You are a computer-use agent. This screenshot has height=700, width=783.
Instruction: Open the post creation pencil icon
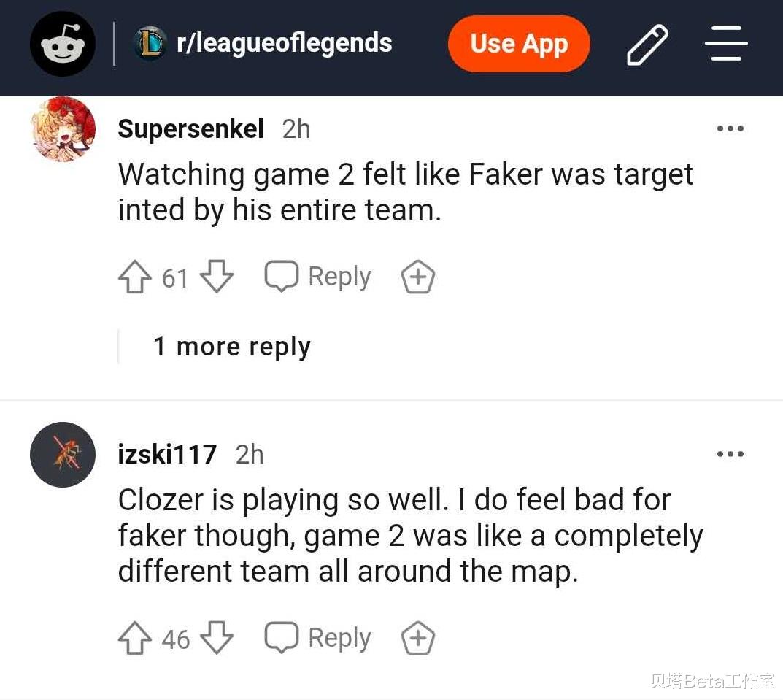click(647, 44)
